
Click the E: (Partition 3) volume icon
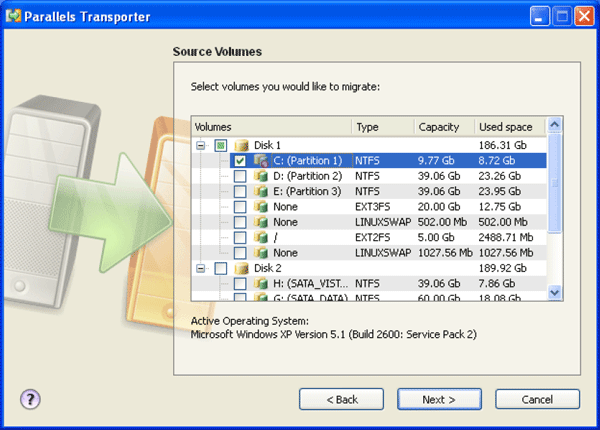coord(261,191)
